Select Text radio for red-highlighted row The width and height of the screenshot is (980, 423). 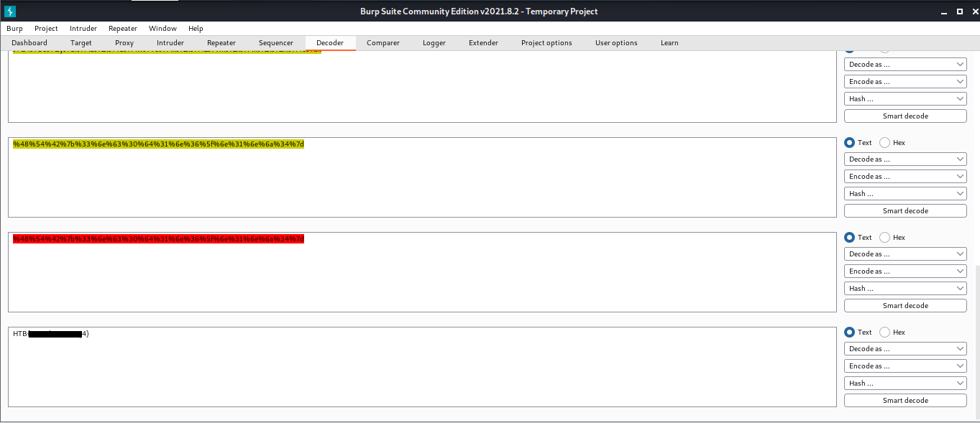click(850, 237)
